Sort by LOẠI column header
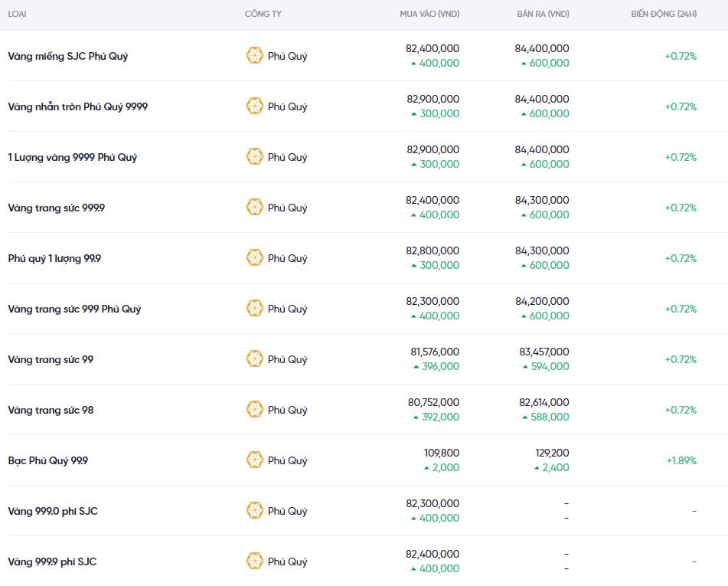Image resolution: width=728 pixels, height=586 pixels. (x=18, y=15)
